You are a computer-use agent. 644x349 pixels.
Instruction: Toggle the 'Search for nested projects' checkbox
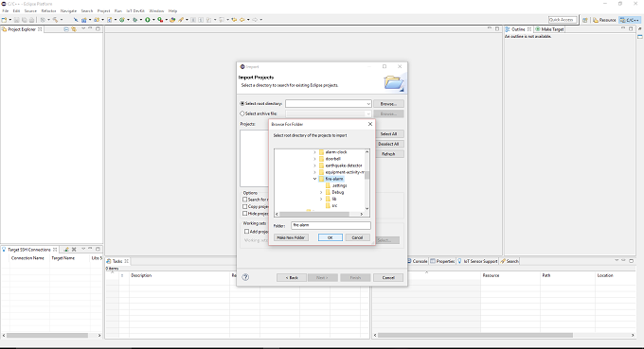click(x=244, y=200)
